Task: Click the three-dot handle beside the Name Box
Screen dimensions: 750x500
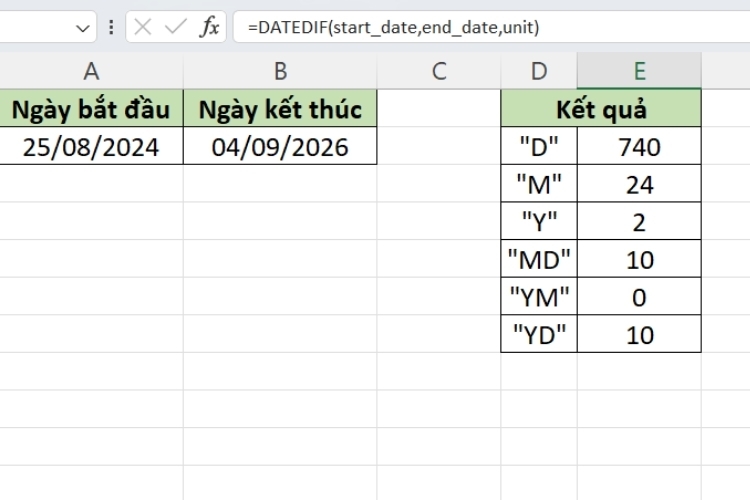Action: tap(111, 27)
